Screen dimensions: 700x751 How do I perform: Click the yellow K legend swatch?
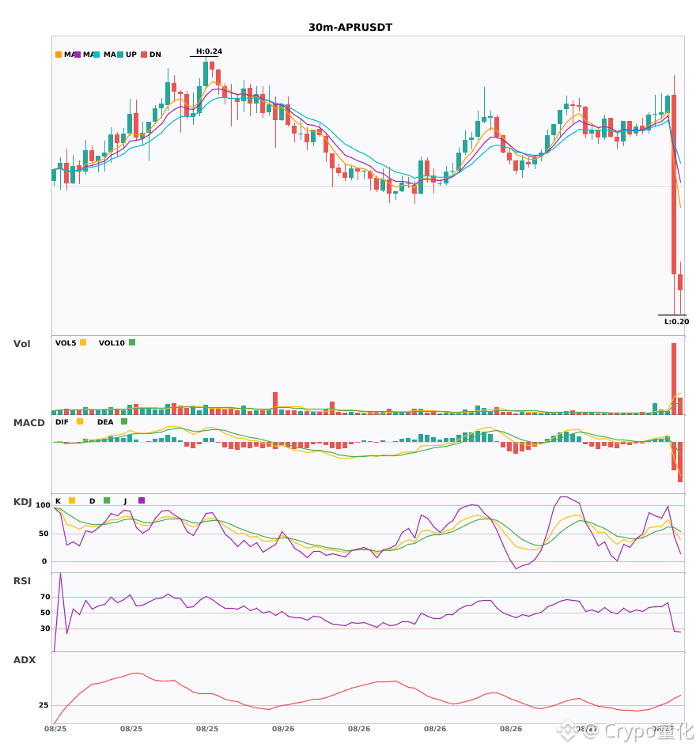[x=72, y=500]
